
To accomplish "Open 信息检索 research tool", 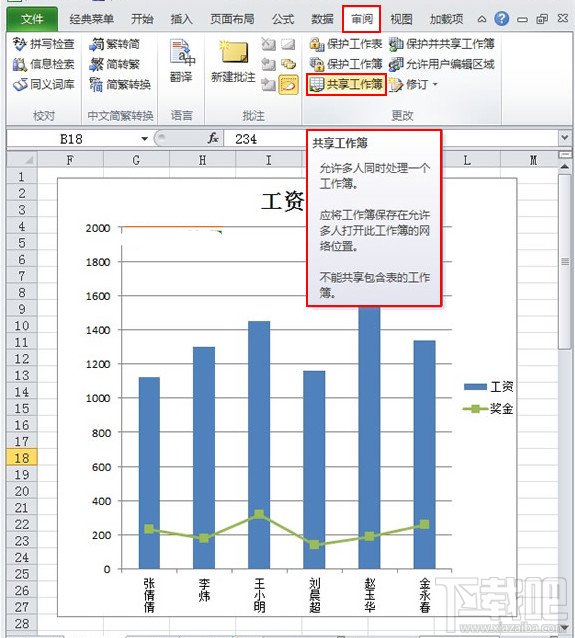I will pyautogui.click(x=43, y=64).
